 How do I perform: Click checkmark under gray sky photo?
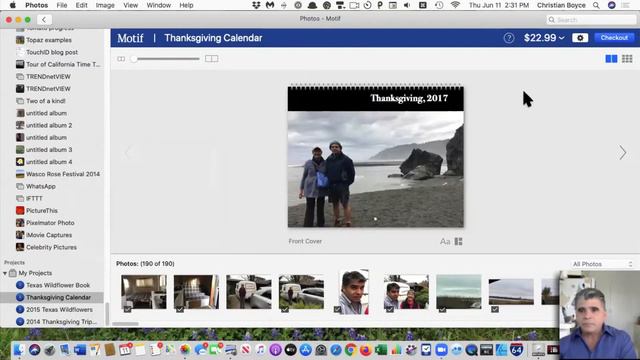(x=495, y=309)
